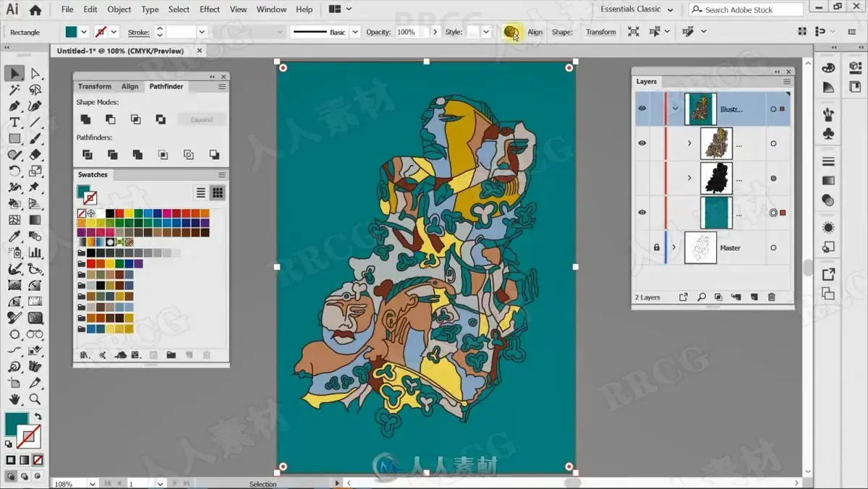Click the Stroke box with red slash
This screenshot has height=489, width=868.
(x=28, y=437)
